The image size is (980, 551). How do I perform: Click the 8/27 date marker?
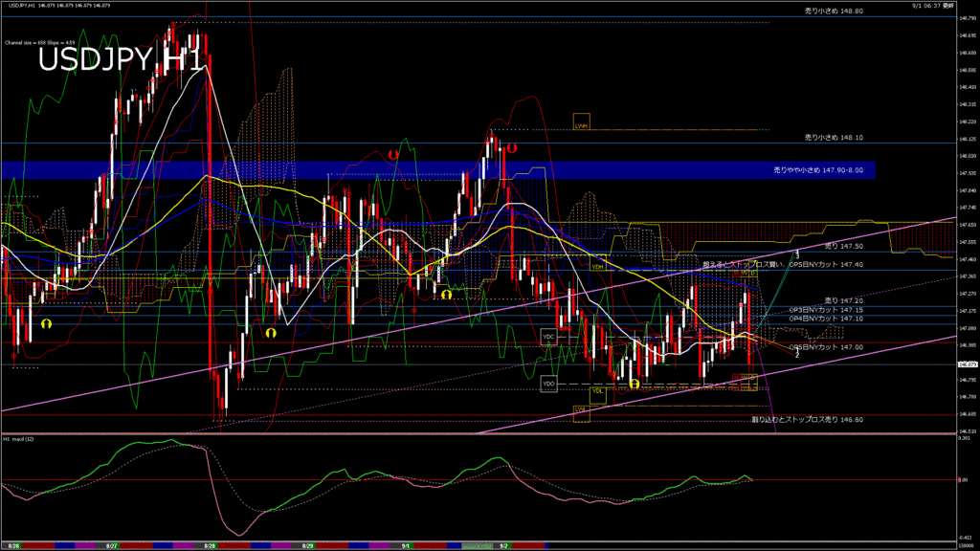tap(113, 546)
